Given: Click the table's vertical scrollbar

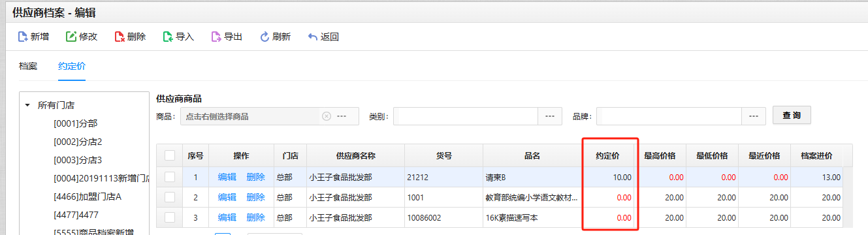Looking at the screenshot, I should (x=847, y=197).
